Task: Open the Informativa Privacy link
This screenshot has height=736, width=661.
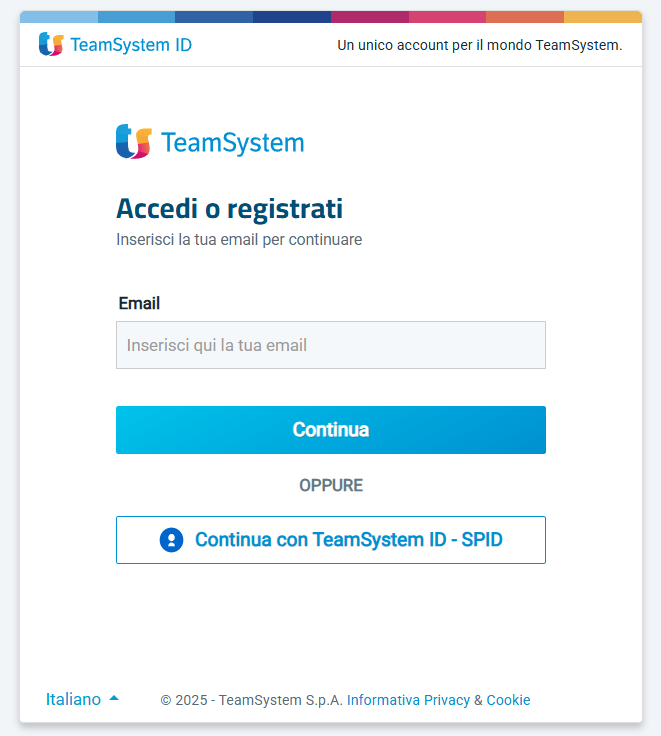Action: tap(408, 700)
